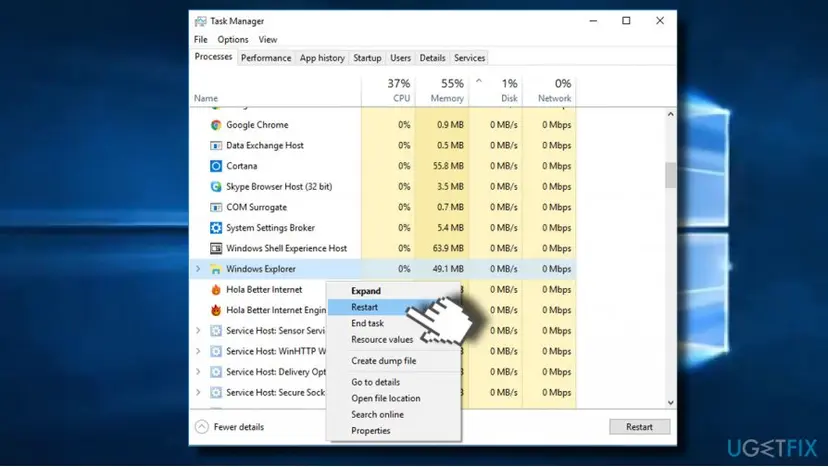Select the Processes tab
This screenshot has width=828, height=467.
point(213,57)
